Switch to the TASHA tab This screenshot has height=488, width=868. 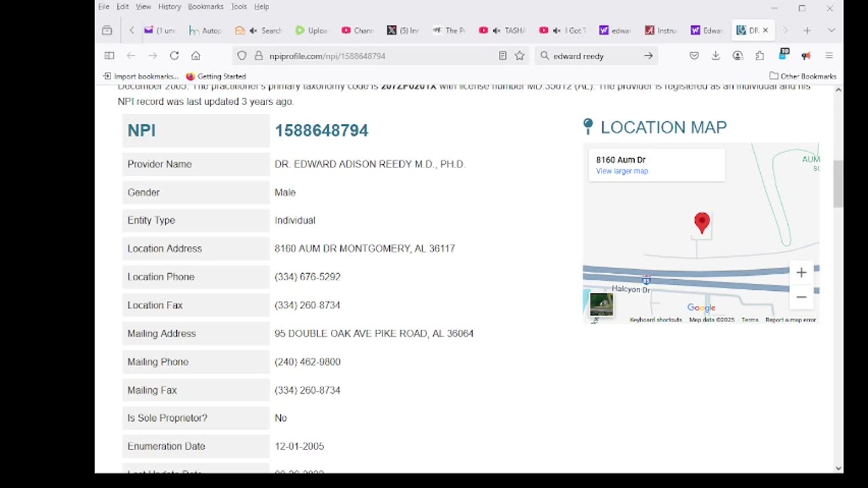[502, 30]
